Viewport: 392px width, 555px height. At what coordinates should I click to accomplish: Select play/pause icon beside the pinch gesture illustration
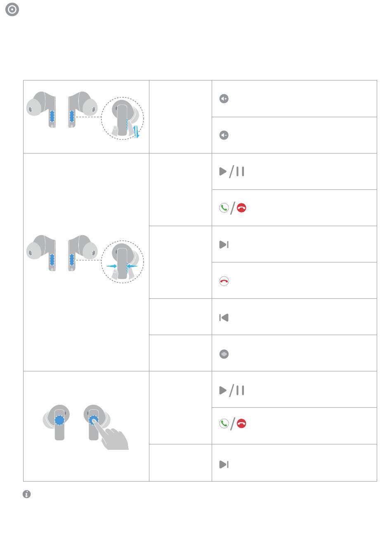click(x=232, y=171)
